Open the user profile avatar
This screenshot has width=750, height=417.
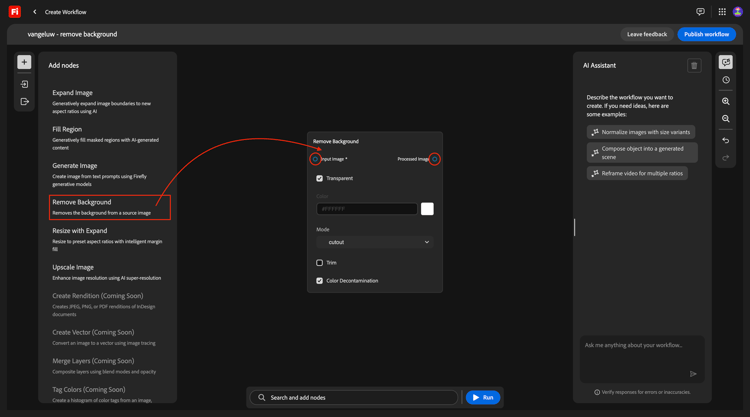738,12
